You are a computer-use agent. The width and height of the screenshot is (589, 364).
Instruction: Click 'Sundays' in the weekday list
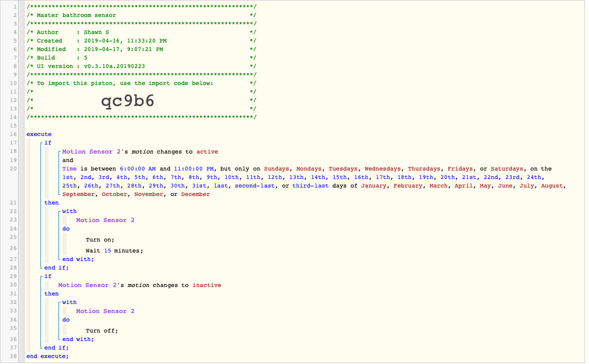click(276, 168)
